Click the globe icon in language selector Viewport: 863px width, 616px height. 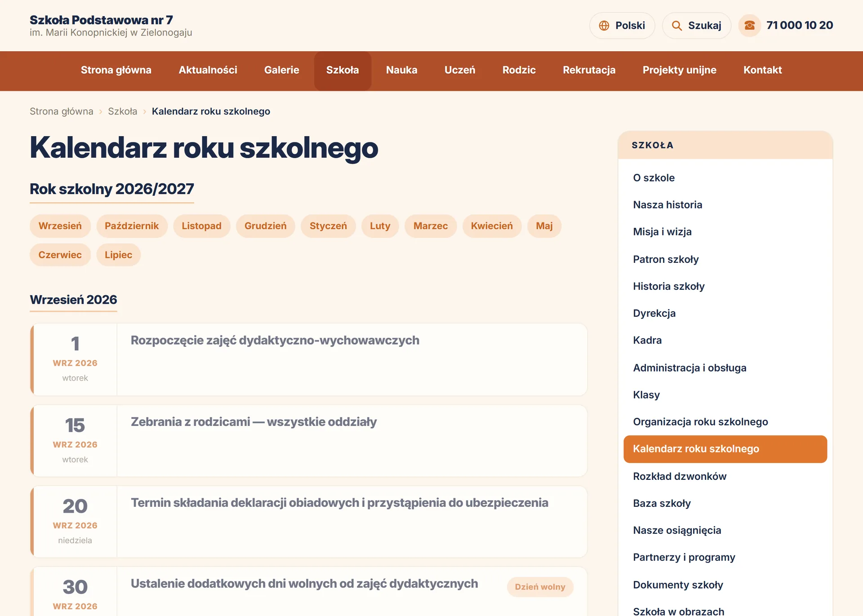tap(604, 26)
